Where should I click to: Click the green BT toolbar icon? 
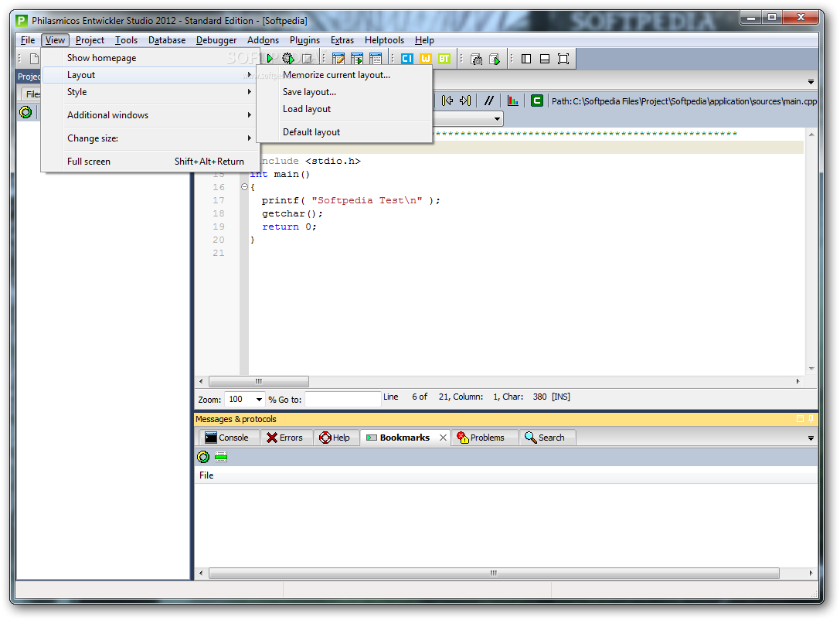[444, 59]
